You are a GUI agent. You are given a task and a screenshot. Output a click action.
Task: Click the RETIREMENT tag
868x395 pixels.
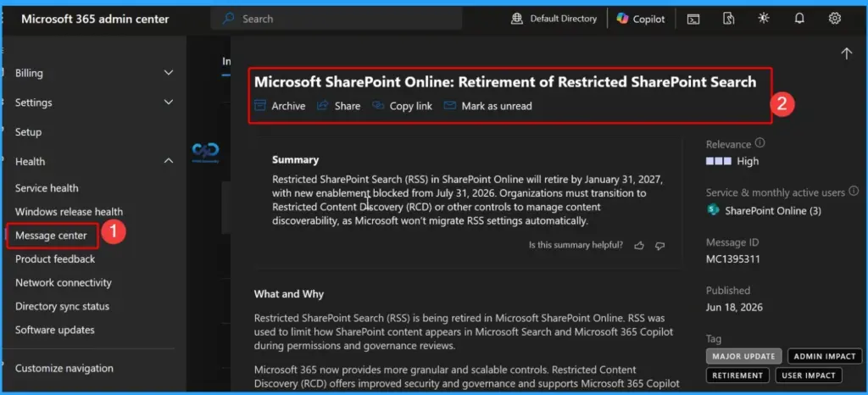737,376
